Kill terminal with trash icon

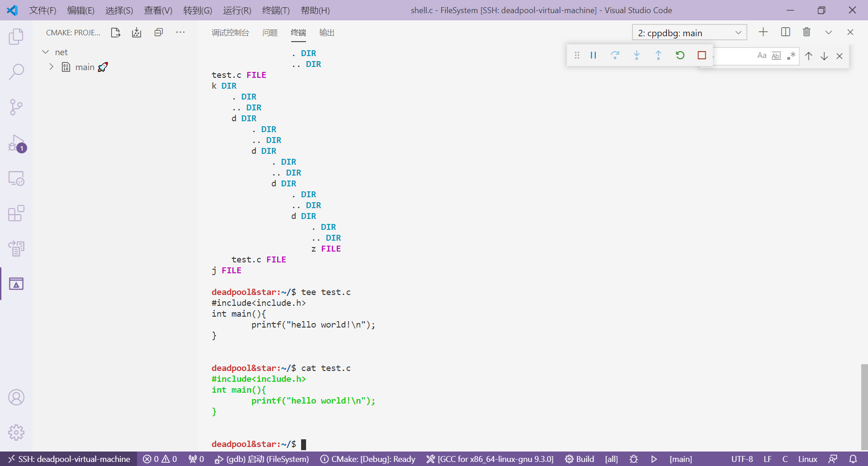point(807,32)
